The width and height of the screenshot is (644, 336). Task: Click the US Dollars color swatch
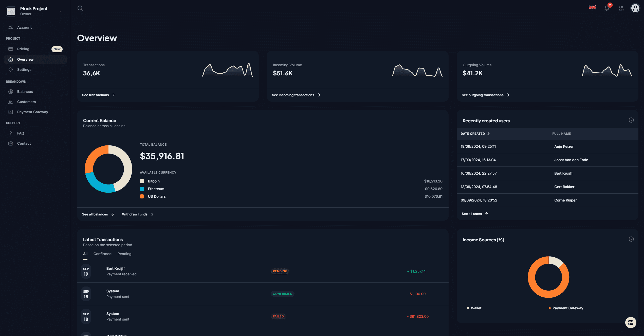click(142, 196)
